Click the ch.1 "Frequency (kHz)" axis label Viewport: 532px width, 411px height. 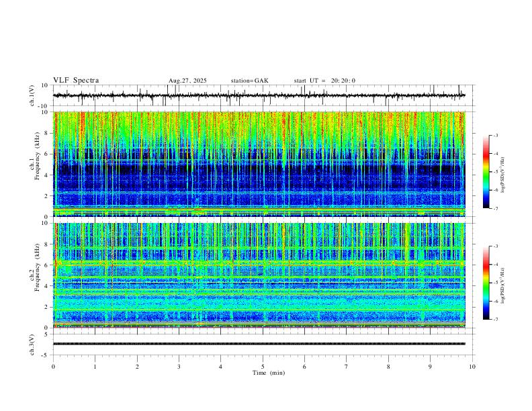[x=38, y=155]
